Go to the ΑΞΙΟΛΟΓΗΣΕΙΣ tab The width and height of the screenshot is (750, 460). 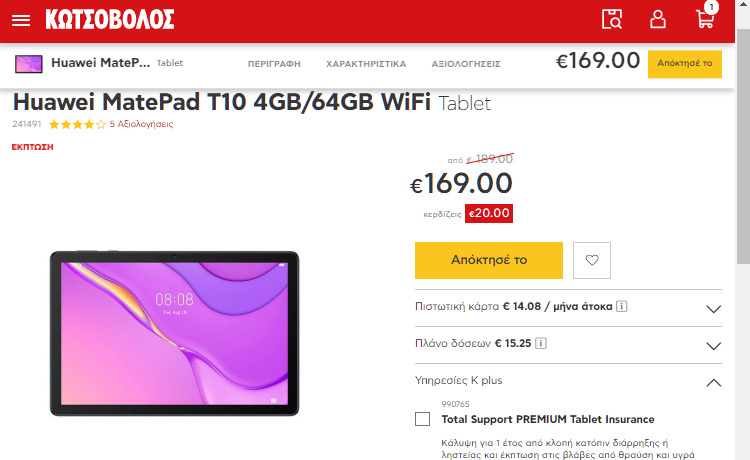(466, 64)
